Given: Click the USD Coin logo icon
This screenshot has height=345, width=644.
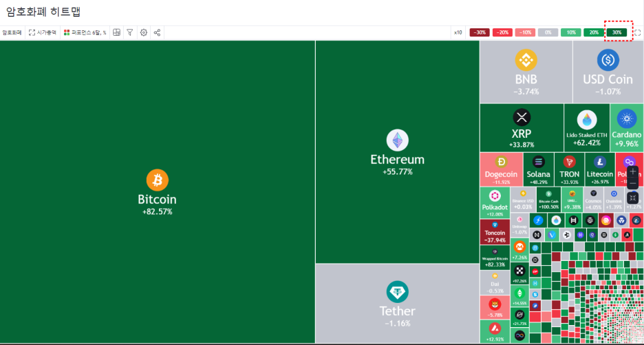Looking at the screenshot, I should pos(608,60).
